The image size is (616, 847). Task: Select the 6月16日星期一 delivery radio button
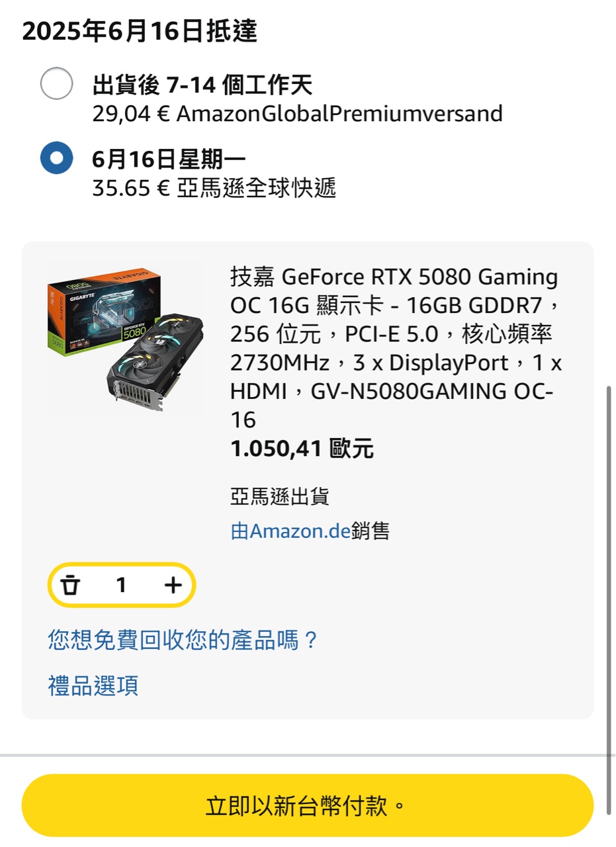56,157
